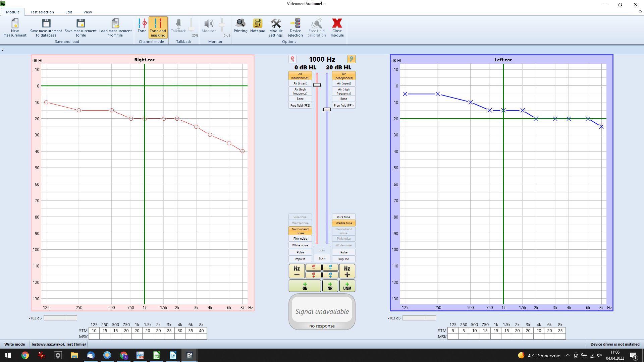Raise red channel dB level
Image resolution: width=644 pixels, height=362 pixels.
pyautogui.click(x=314, y=275)
